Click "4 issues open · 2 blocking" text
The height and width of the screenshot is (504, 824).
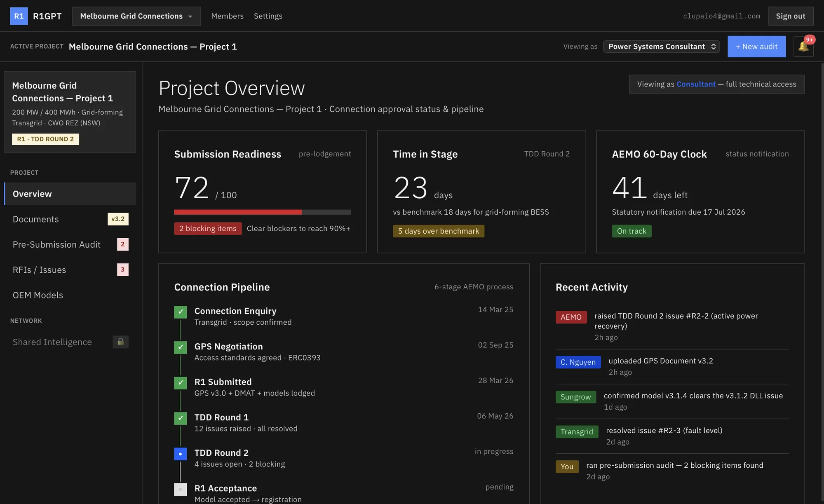tap(240, 464)
